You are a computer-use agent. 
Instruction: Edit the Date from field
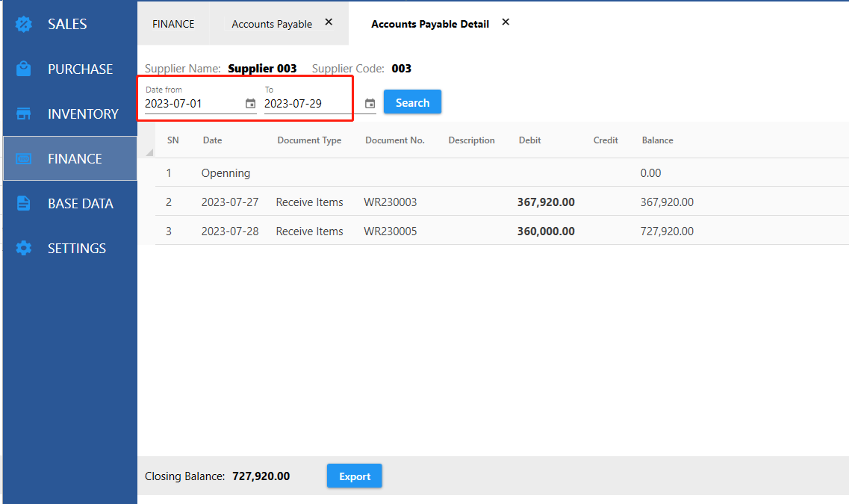coord(192,104)
